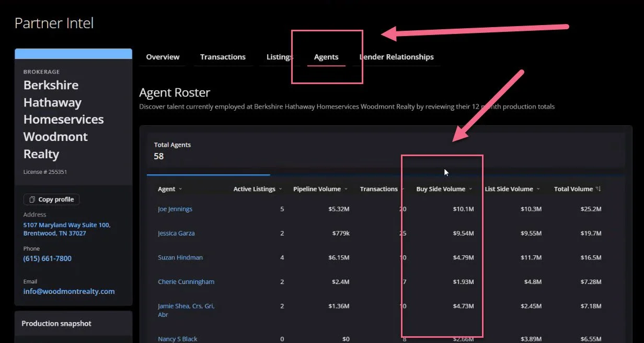
Task: Click the Copy profile button
Action: point(51,199)
